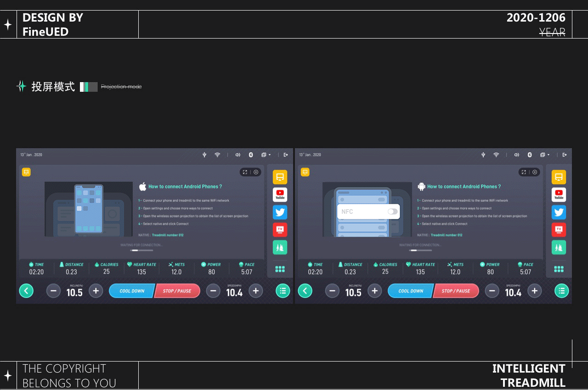The width and height of the screenshot is (588, 390).
Task: Tap the yellow projection badge on the NFC-guide panel
Action: [x=305, y=172]
